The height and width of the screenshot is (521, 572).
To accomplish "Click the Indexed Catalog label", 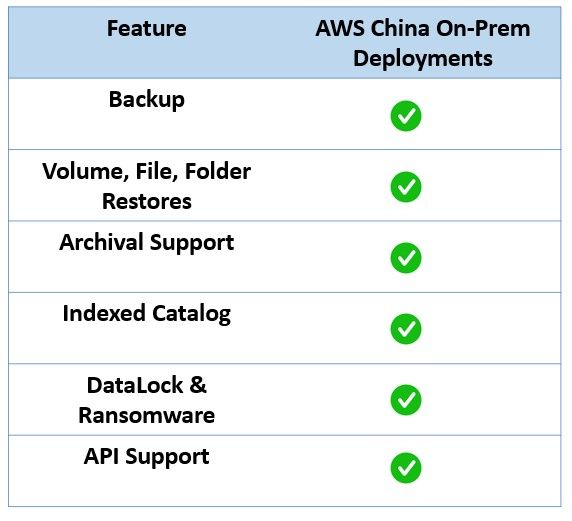I will click(147, 314).
